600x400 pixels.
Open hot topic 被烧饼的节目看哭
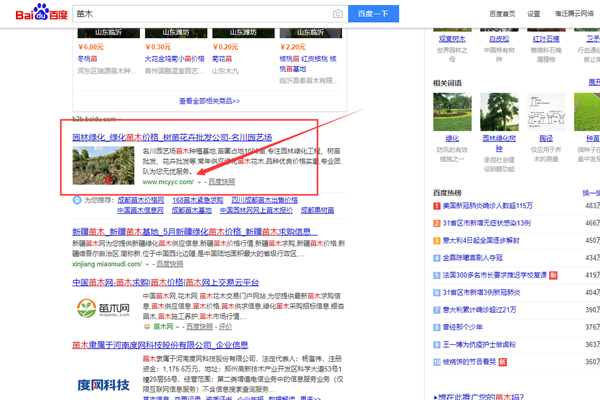tap(470, 362)
